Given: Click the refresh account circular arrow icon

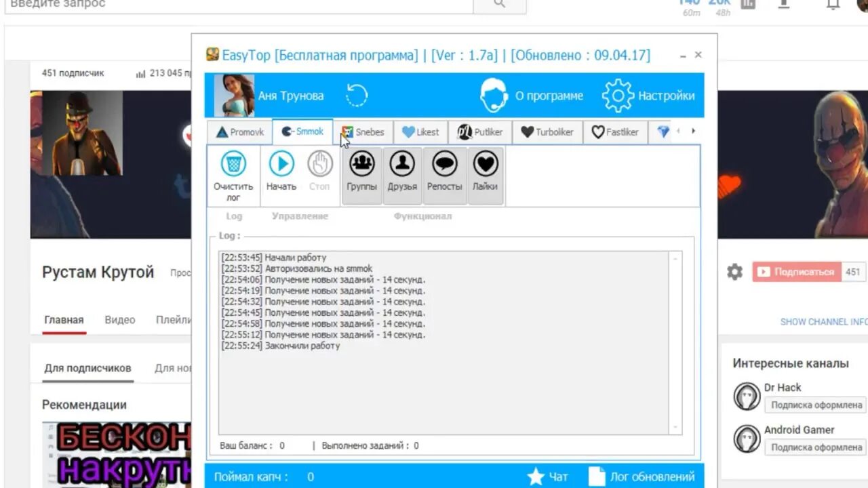Looking at the screenshot, I should (356, 96).
